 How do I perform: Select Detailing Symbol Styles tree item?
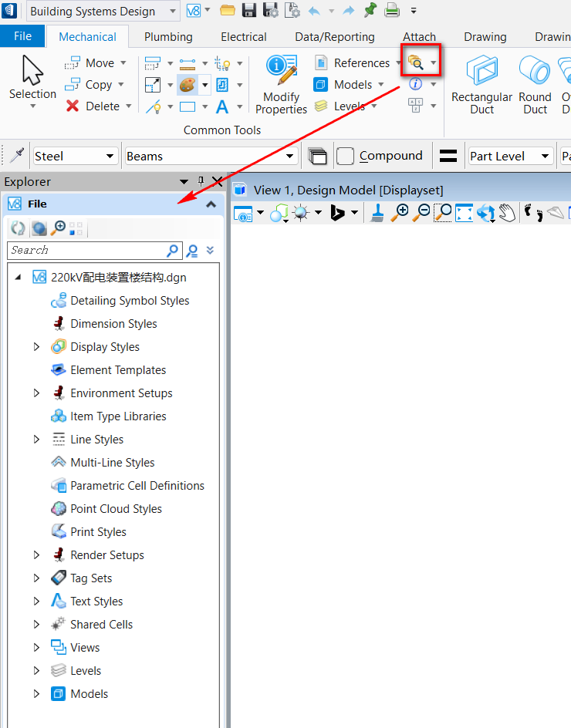pyautogui.click(x=120, y=301)
